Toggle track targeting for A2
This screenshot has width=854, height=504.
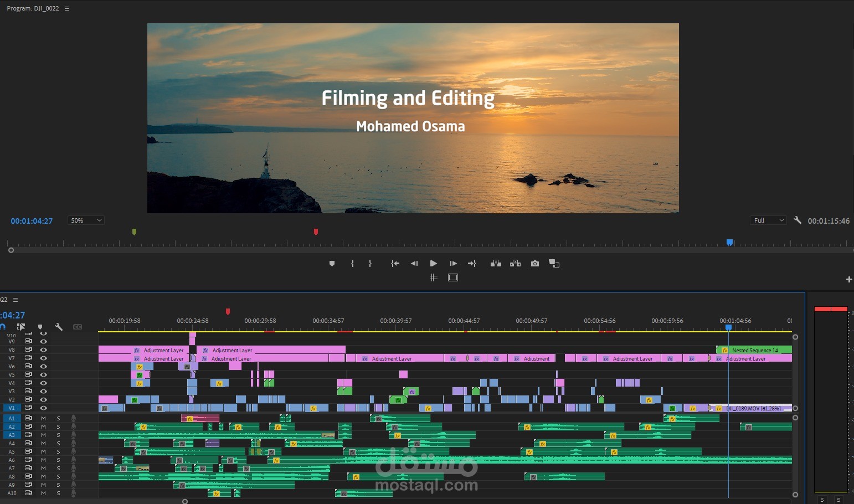coord(12,427)
